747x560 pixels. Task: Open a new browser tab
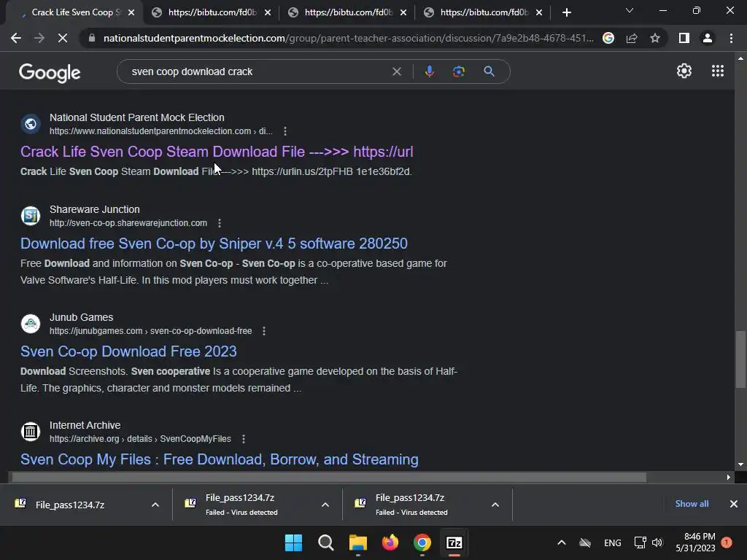click(566, 12)
